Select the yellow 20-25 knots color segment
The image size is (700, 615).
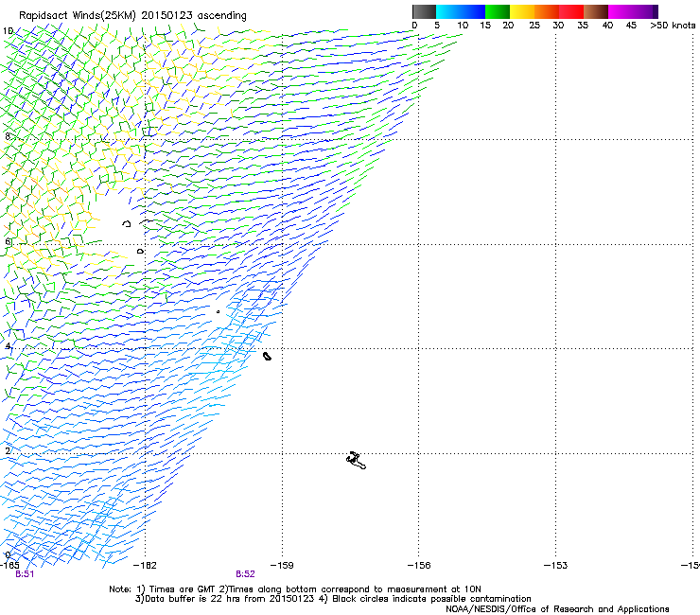(x=522, y=11)
